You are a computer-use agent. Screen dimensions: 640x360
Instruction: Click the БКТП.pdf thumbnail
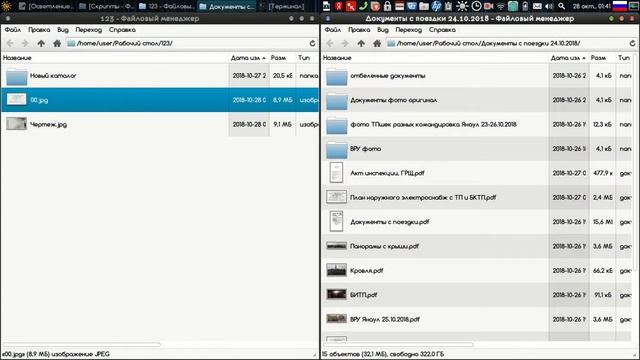[336, 294]
